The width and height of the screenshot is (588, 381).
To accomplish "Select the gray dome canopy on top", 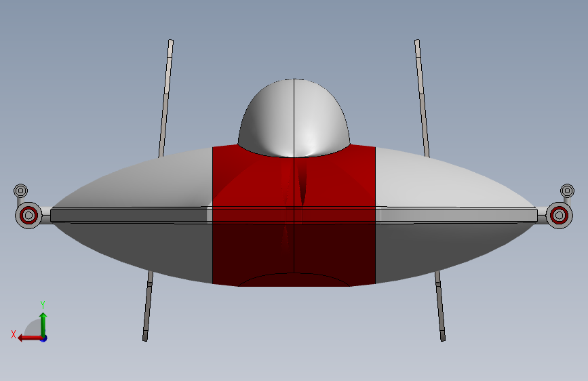I will coord(294,118).
